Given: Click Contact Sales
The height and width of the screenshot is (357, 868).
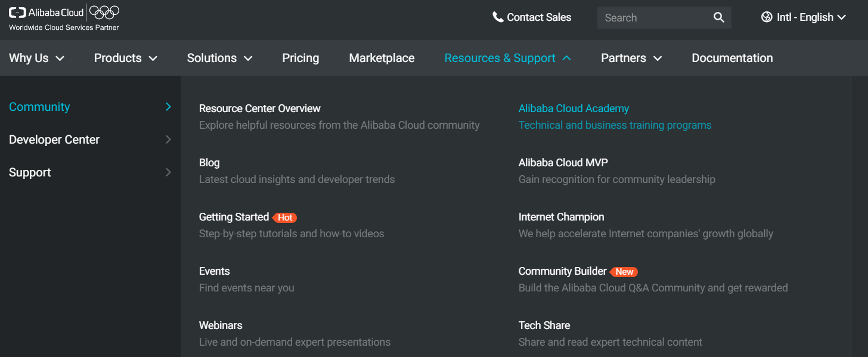Looking at the screenshot, I should (538, 17).
